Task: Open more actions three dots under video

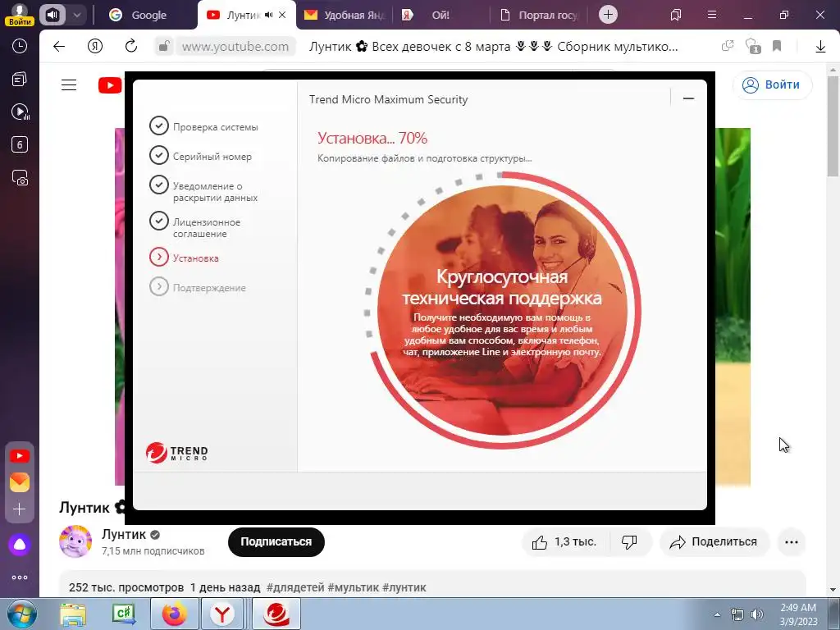Action: [x=792, y=542]
